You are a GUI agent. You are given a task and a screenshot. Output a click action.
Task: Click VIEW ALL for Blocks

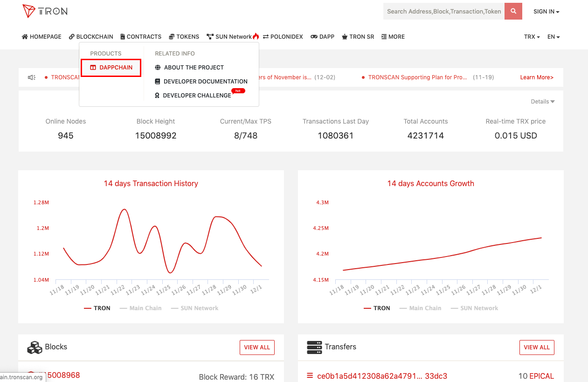[x=257, y=347]
